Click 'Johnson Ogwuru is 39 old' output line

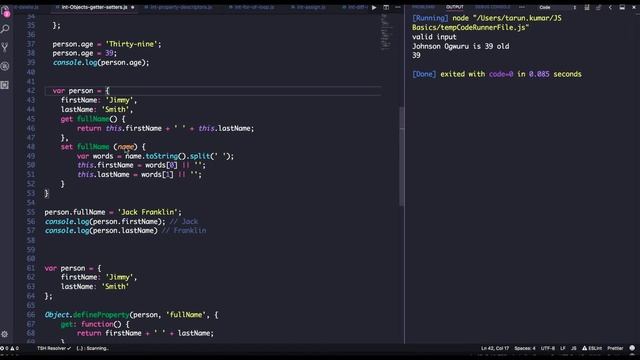coord(460,46)
